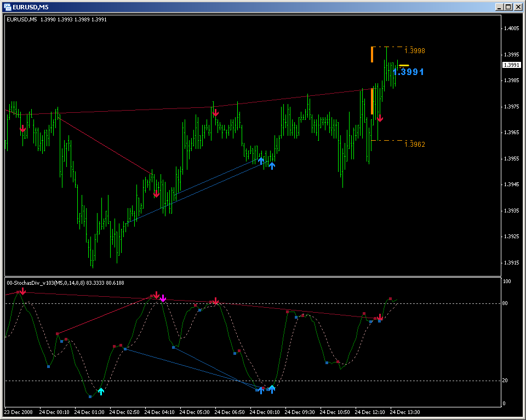Image resolution: width=526 pixels, height=420 pixels.
Task: Select the cyan up arrow near 24 Dec 01:30
Action: (101, 391)
